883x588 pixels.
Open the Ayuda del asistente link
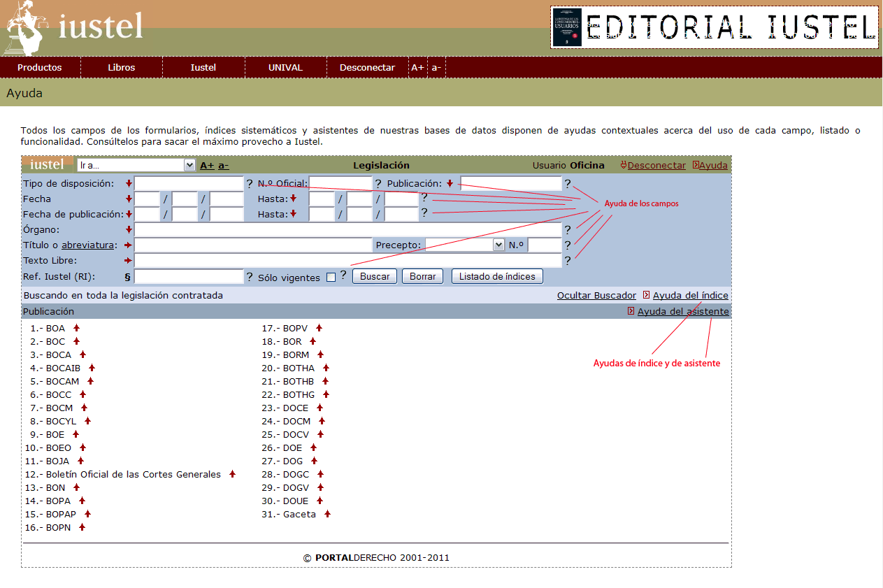(x=683, y=312)
